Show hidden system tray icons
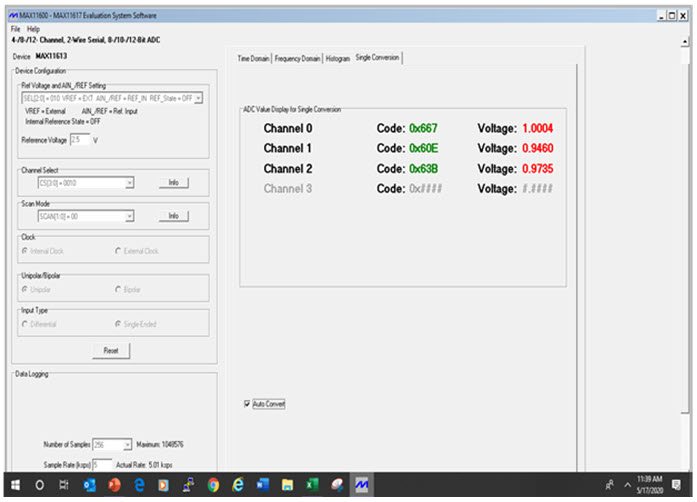 (627, 485)
